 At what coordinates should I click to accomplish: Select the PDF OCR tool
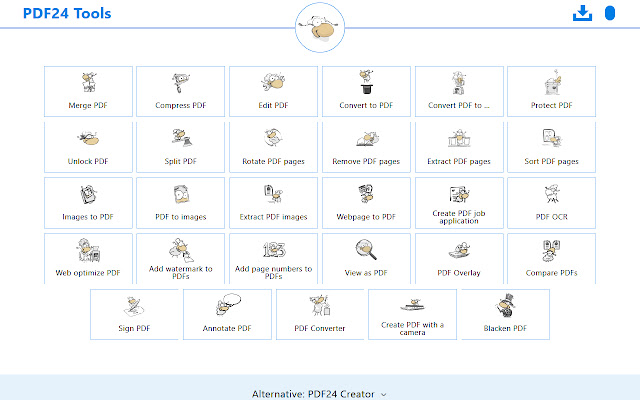551,203
